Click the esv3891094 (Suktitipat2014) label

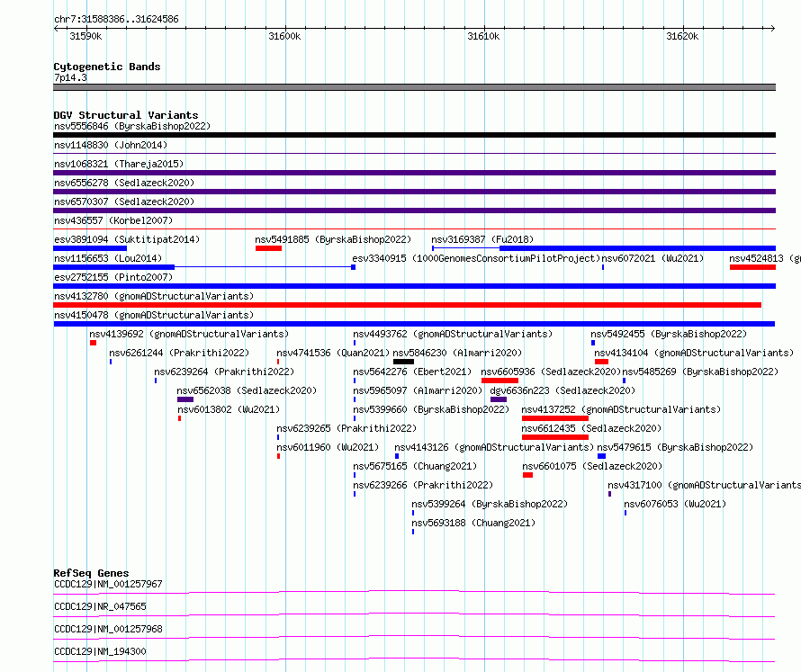pos(127,239)
